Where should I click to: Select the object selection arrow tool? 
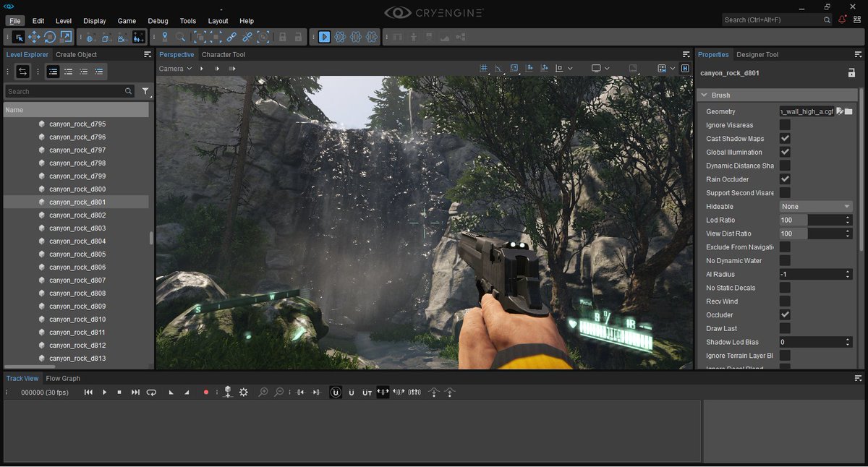(x=19, y=37)
